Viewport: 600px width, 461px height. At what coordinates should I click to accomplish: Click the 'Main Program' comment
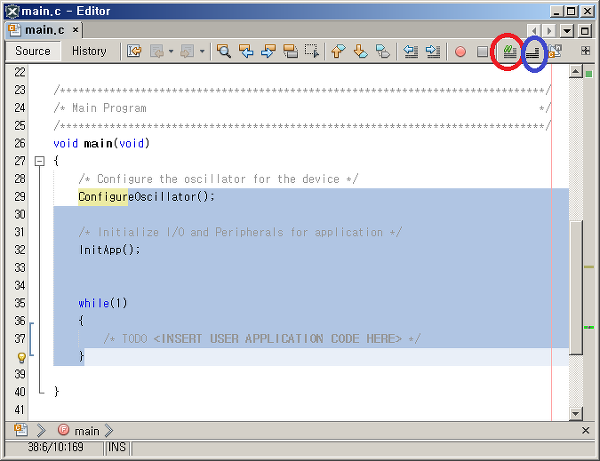point(109,108)
